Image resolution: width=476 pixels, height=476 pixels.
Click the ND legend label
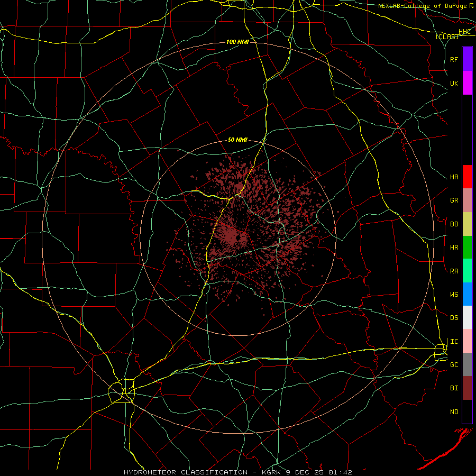point(454,412)
